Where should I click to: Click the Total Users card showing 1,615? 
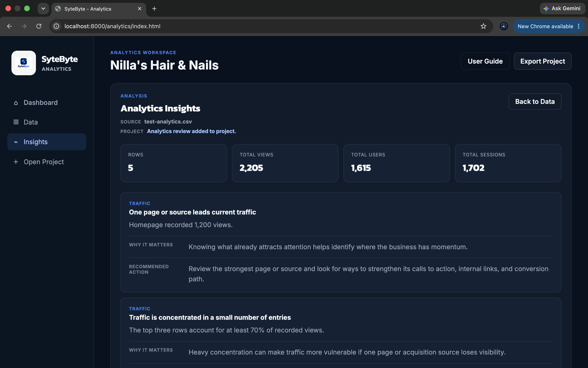point(396,163)
